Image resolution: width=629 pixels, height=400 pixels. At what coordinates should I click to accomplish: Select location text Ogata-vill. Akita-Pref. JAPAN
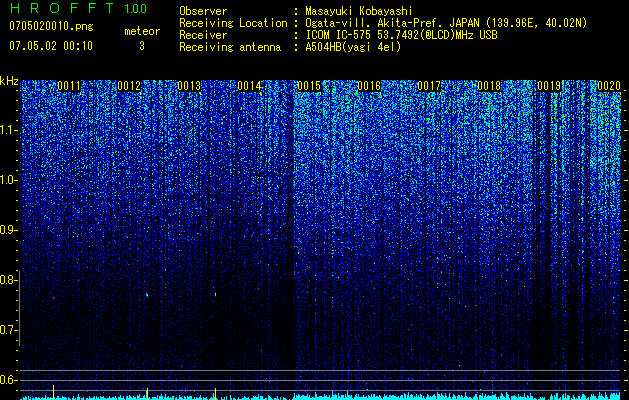(x=392, y=23)
